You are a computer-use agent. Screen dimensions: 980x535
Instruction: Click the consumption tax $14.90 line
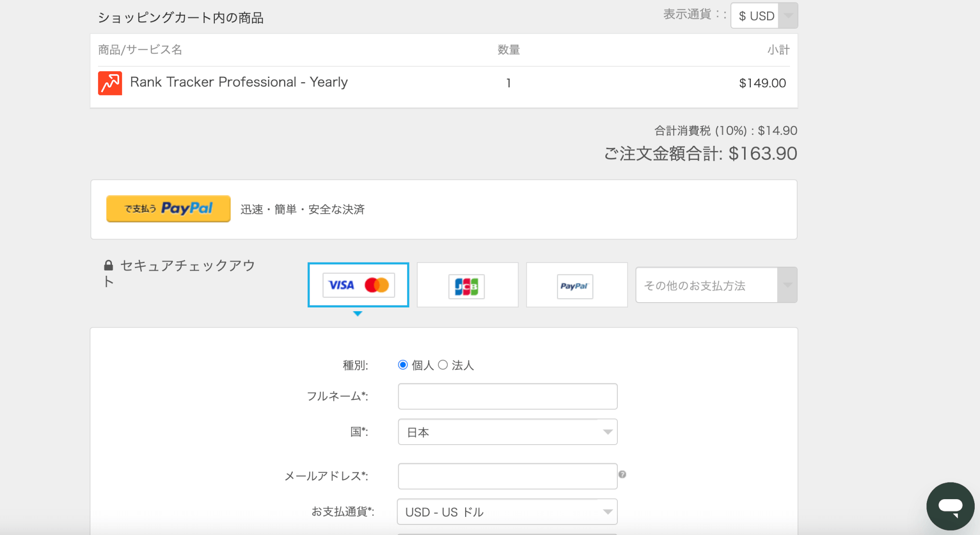point(725,131)
